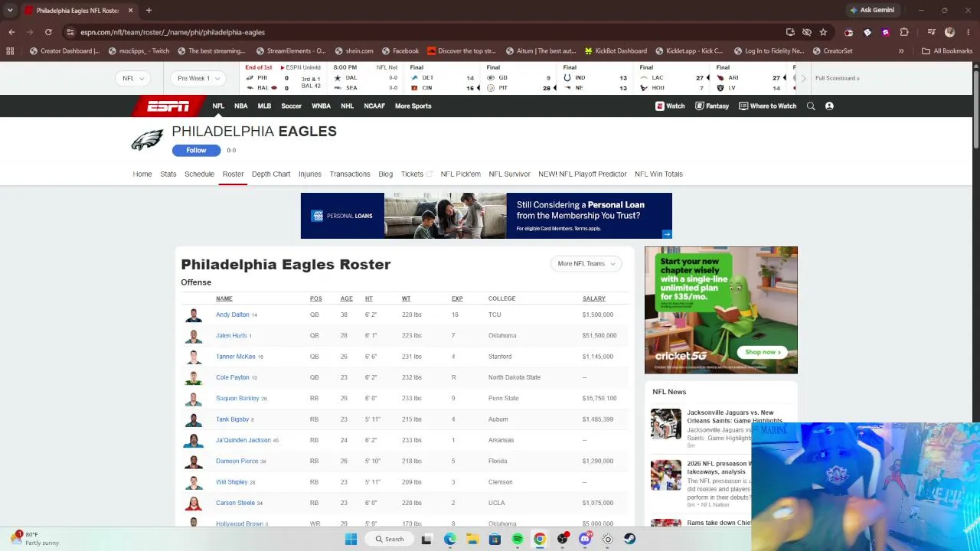980x551 pixels.
Task: Bookmark this page with the star icon
Action: 823,32
